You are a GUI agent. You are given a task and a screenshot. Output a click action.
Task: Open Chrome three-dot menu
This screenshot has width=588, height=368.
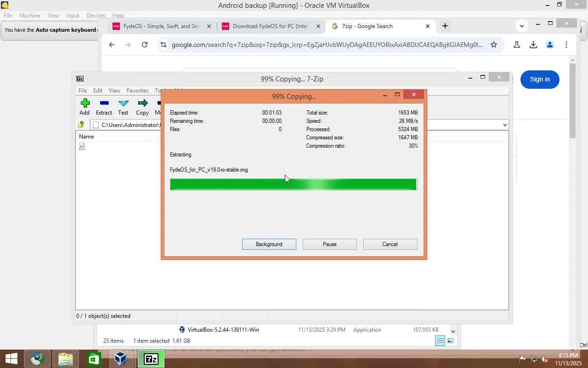click(x=566, y=45)
